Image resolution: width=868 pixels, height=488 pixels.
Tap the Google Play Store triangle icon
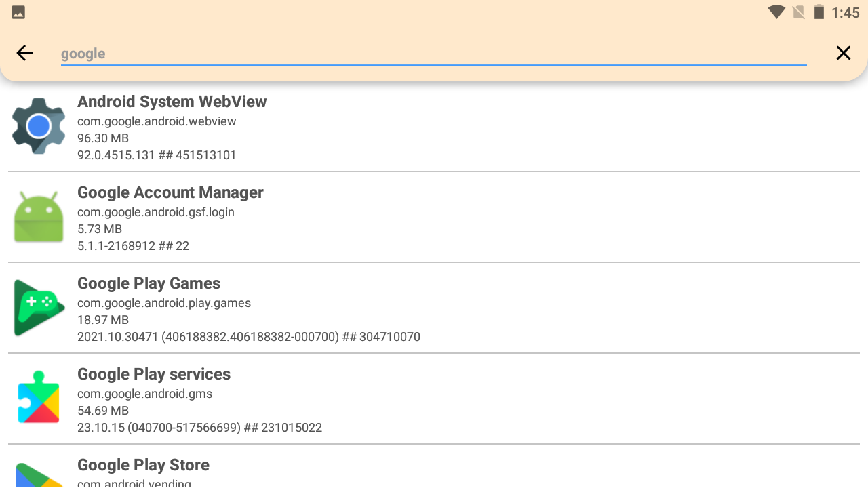[39, 475]
